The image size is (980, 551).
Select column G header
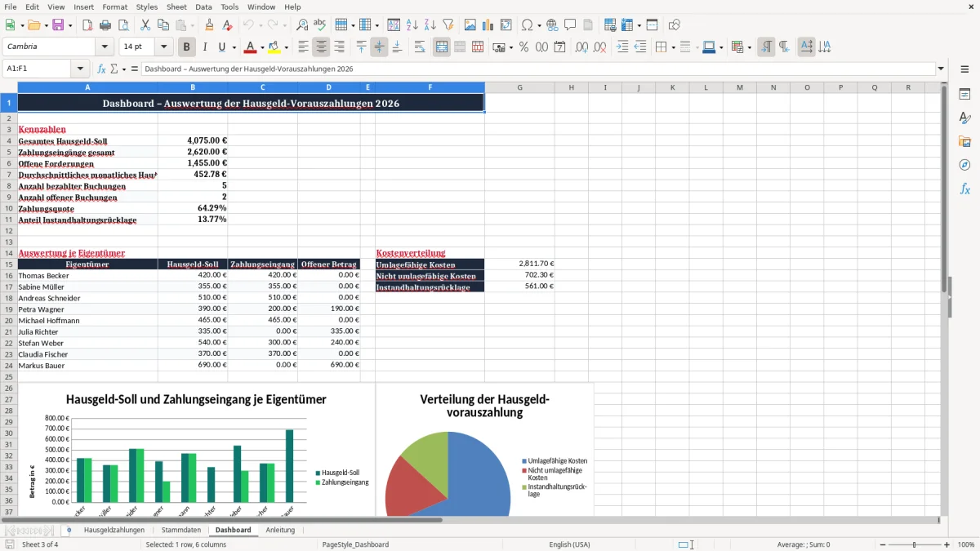(519, 87)
